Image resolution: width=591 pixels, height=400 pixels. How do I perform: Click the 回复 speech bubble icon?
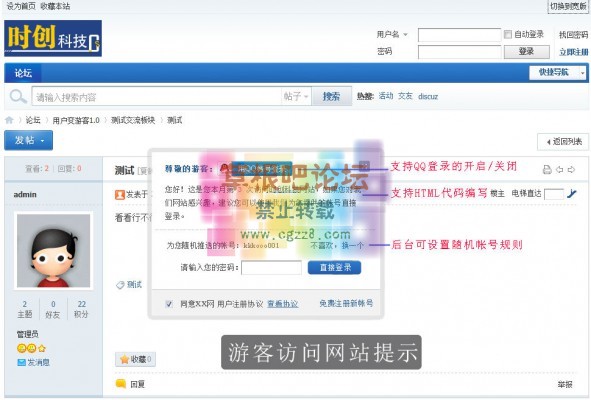(121, 384)
